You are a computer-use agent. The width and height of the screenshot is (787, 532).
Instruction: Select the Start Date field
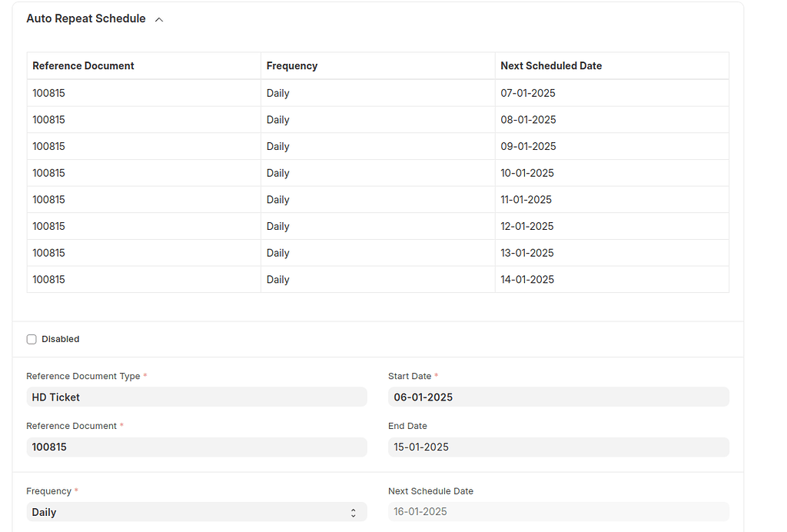(x=558, y=397)
